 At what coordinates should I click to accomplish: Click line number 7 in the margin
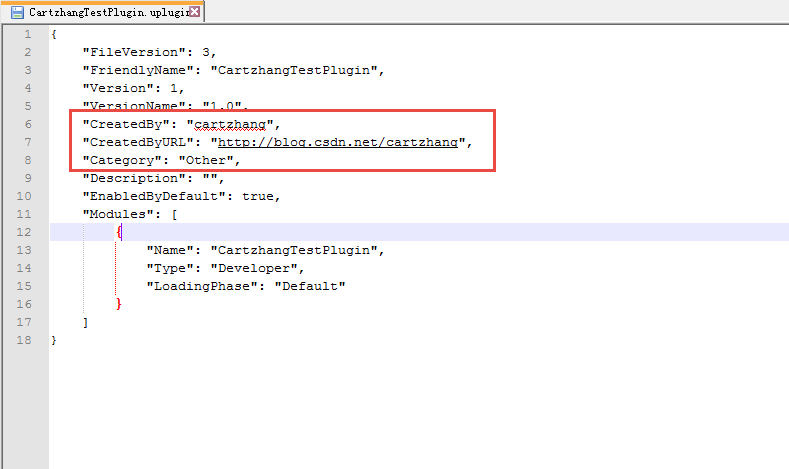(28, 142)
